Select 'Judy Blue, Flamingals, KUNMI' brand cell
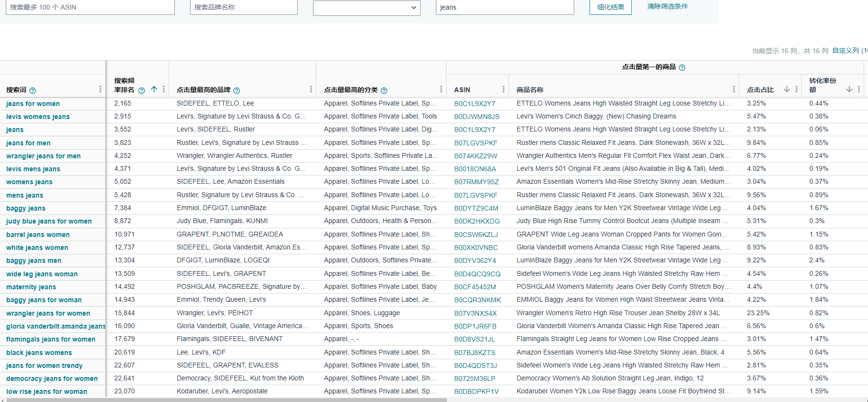 tap(222, 221)
